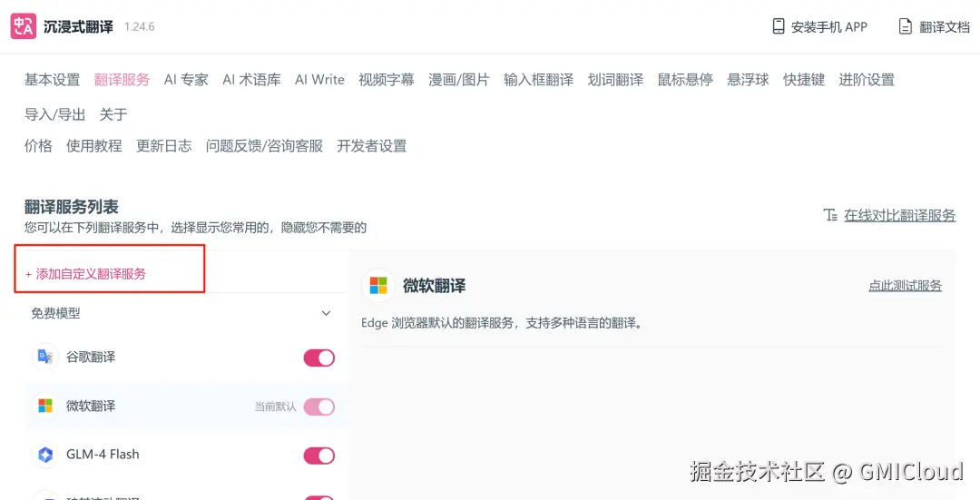Click the 免费模型 group label
The width and height of the screenshot is (980, 500).
point(55,313)
